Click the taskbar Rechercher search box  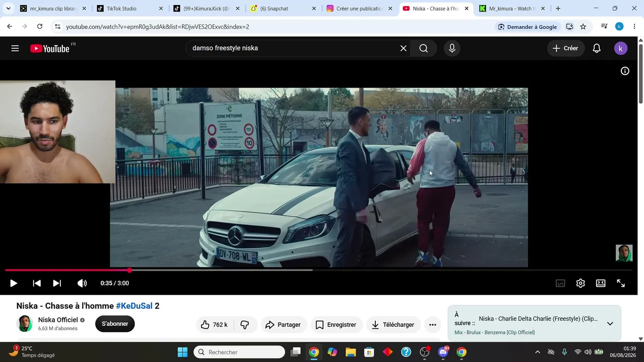[239, 352]
